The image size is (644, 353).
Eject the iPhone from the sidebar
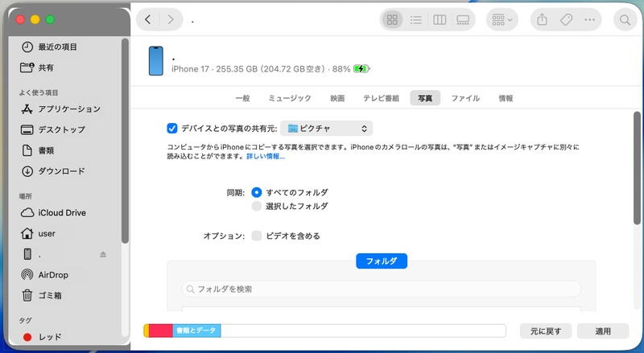[103, 254]
